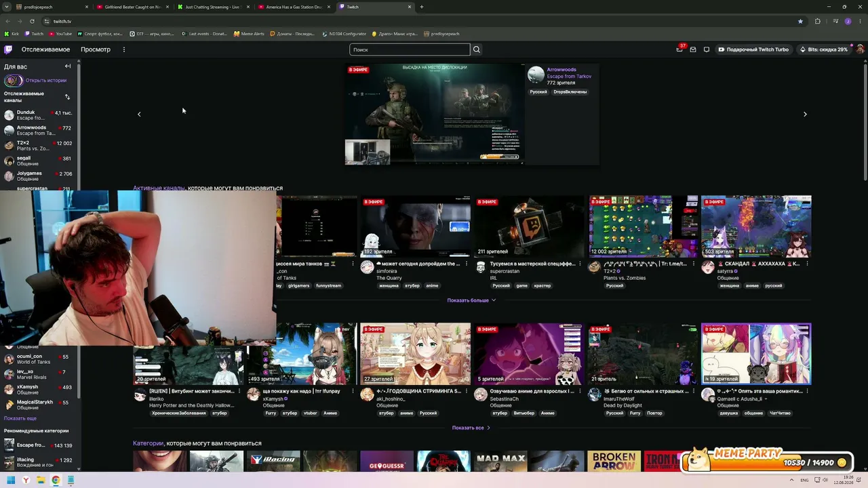The image size is (868, 488).
Task: Open the three-dot more menu beside Просмотр
Action: 123,49
